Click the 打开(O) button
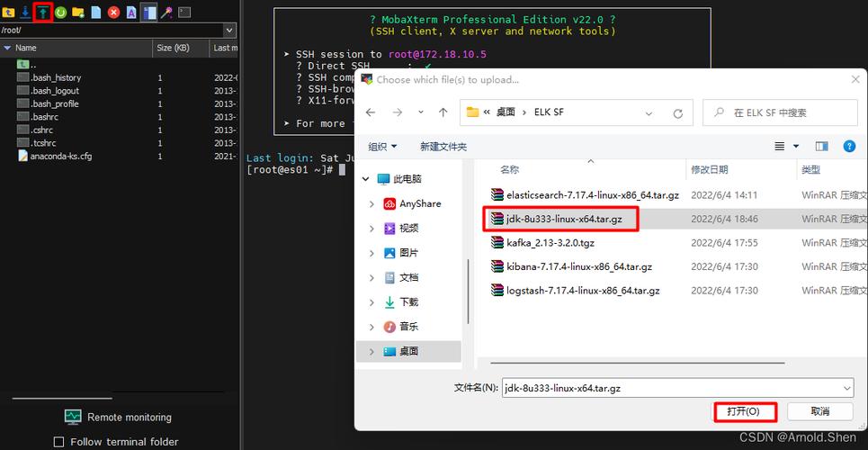The height and width of the screenshot is (450, 868). pos(744,411)
